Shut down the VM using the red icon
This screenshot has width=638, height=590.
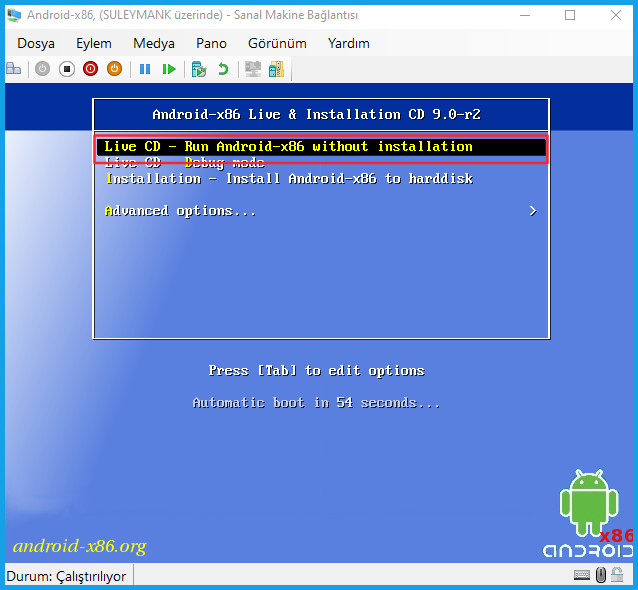click(90, 69)
